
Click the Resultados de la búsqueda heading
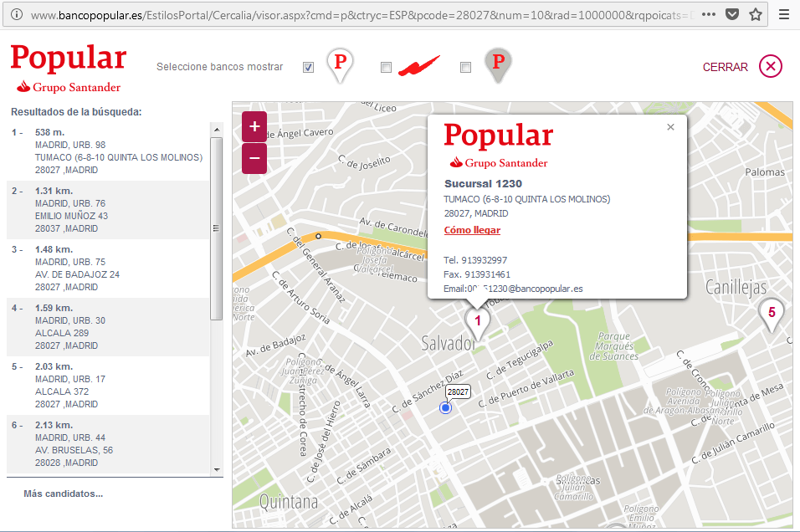[76, 112]
